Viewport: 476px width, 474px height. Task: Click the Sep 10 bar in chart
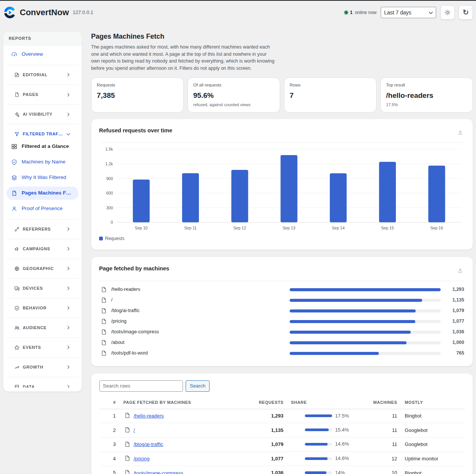click(x=141, y=201)
